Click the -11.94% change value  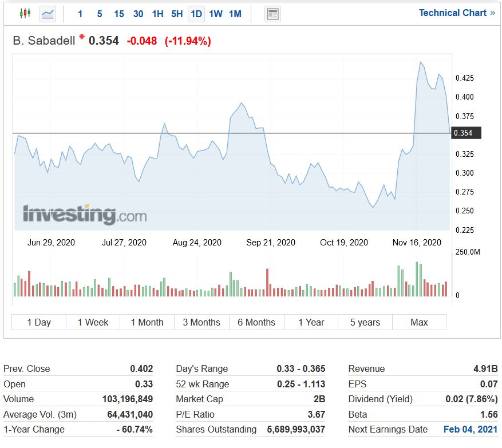tap(188, 41)
